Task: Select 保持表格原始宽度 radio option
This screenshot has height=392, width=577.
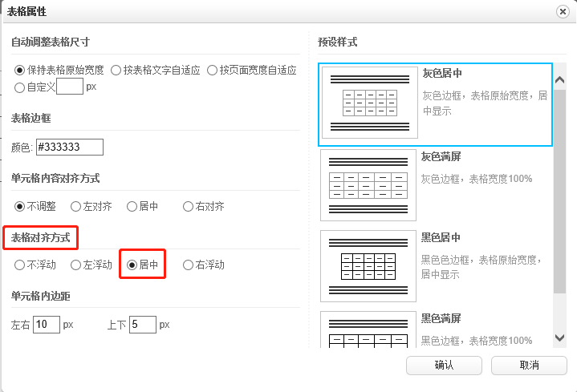Action: pyautogui.click(x=20, y=71)
